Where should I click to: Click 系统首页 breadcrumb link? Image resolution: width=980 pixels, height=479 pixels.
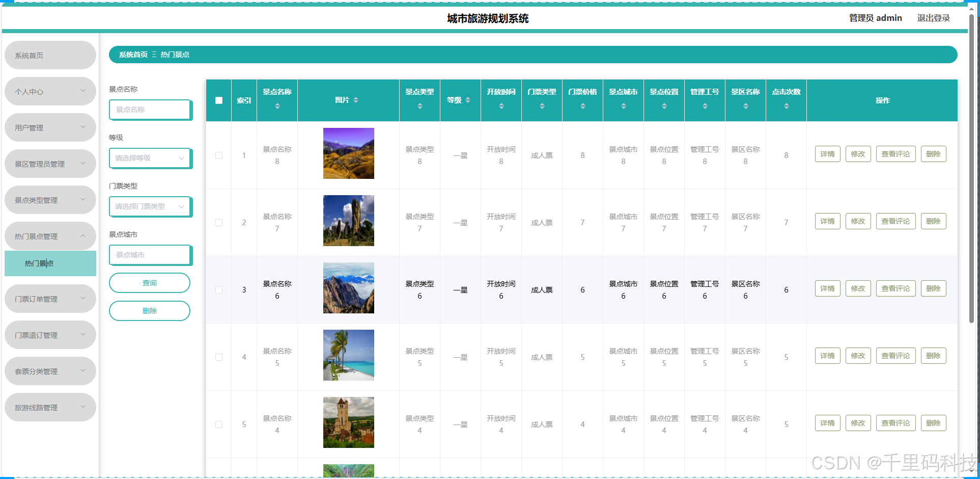[x=133, y=55]
